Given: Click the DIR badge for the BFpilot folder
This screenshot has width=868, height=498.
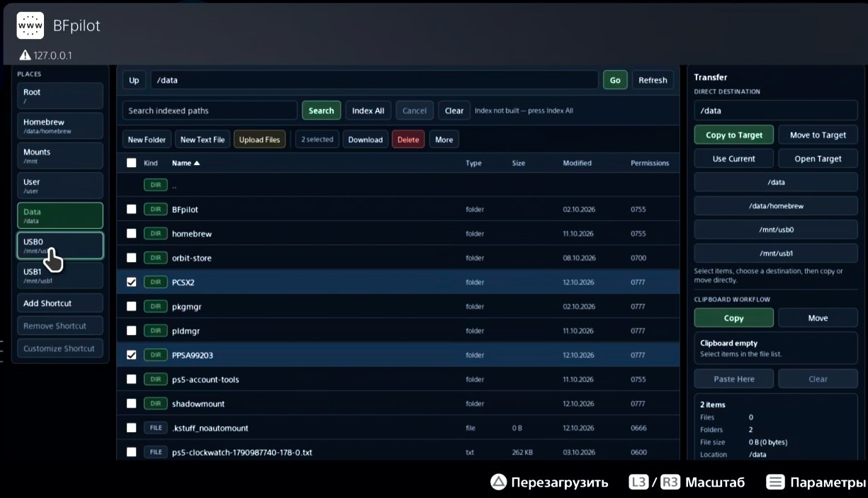Looking at the screenshot, I should tap(155, 210).
